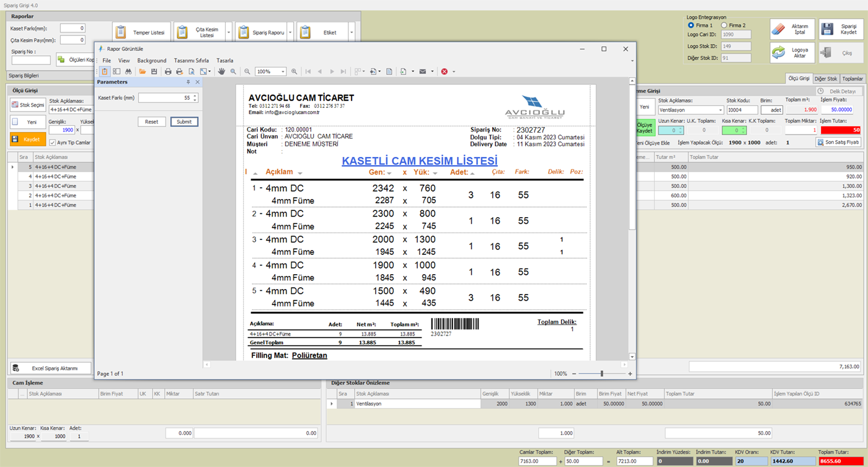Image resolution: width=868 pixels, height=467 pixels.
Task: Click the green Ölçüye Kaydet button
Action: 645,128
